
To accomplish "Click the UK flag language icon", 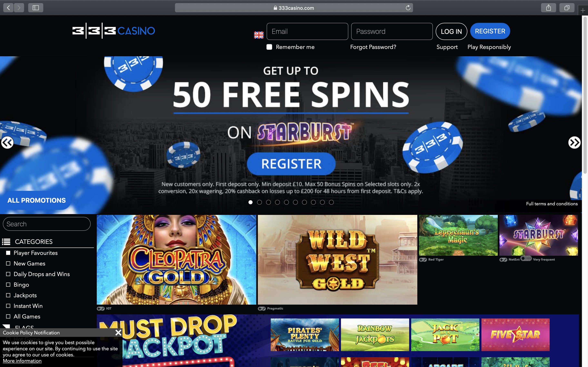I will (x=259, y=35).
